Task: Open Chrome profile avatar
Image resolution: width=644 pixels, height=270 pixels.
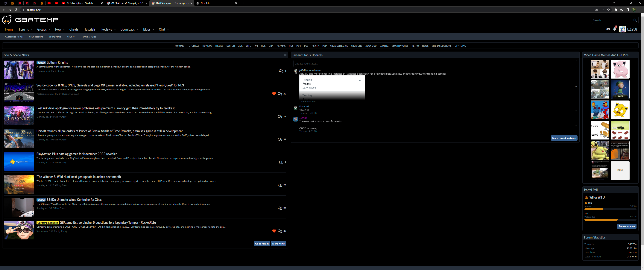Action: pos(634,10)
